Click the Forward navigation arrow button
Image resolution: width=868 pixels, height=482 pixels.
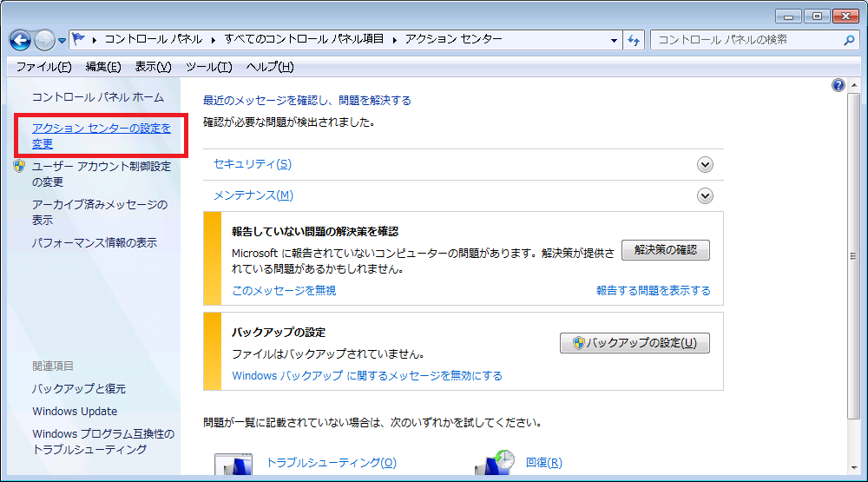pyautogui.click(x=44, y=40)
